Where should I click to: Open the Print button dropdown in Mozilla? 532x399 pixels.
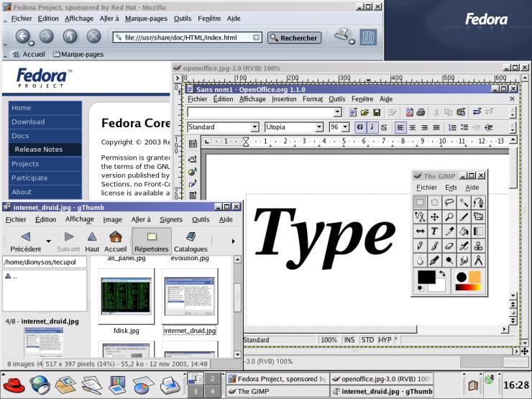coord(352,42)
